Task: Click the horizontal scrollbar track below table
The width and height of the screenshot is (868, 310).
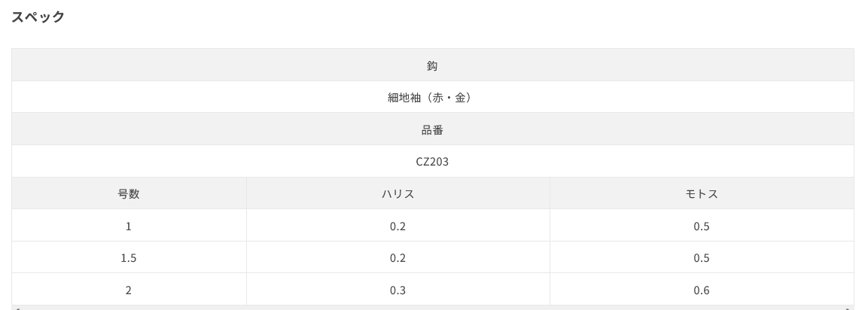Action: [x=432, y=308]
